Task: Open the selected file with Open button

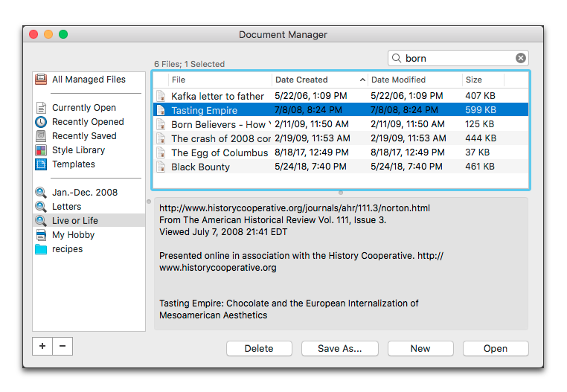Action: 496,348
